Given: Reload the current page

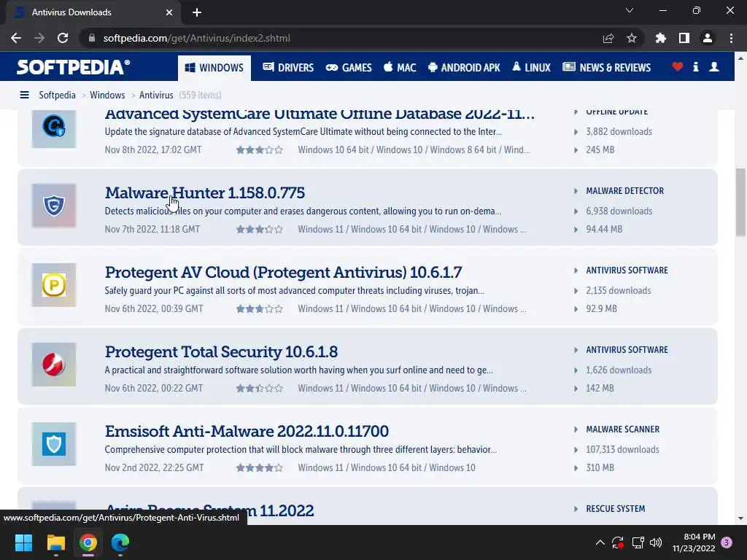Looking at the screenshot, I should (x=63, y=38).
